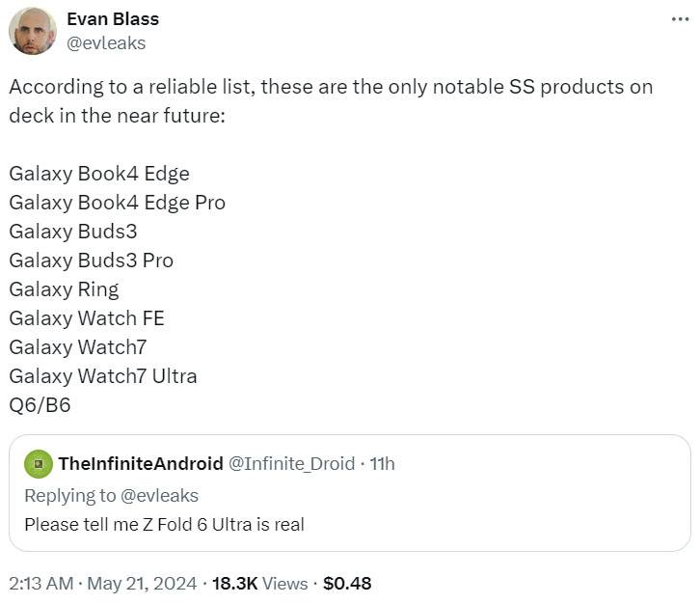Click the $0.48 earnings value
700x604 pixels.
[x=347, y=583]
